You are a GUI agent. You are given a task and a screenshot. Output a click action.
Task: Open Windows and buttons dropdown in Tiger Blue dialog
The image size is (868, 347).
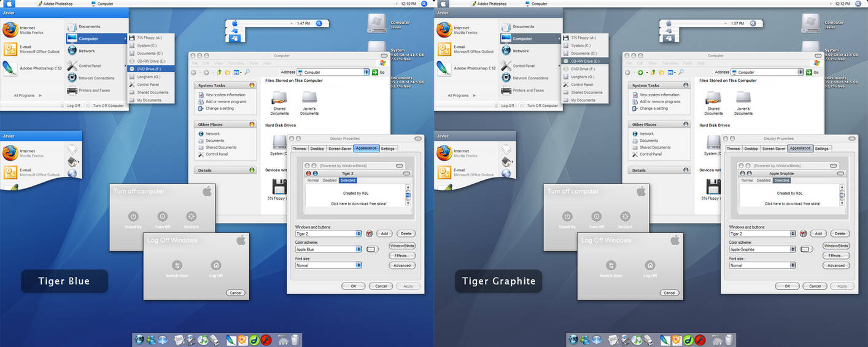(x=328, y=233)
